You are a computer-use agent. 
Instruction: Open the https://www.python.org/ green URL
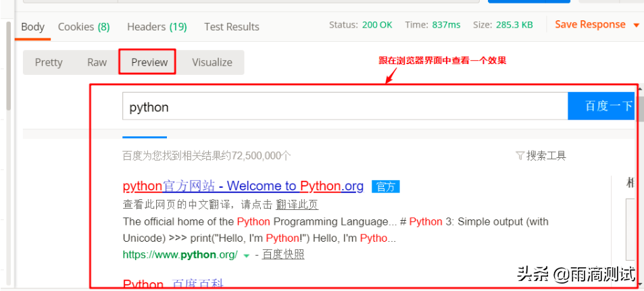pyautogui.click(x=180, y=255)
